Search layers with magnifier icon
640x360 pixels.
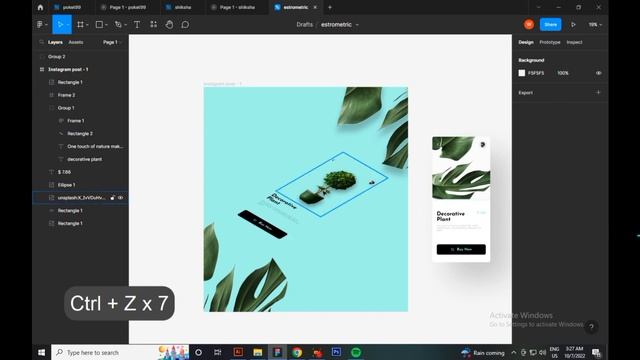tap(41, 42)
